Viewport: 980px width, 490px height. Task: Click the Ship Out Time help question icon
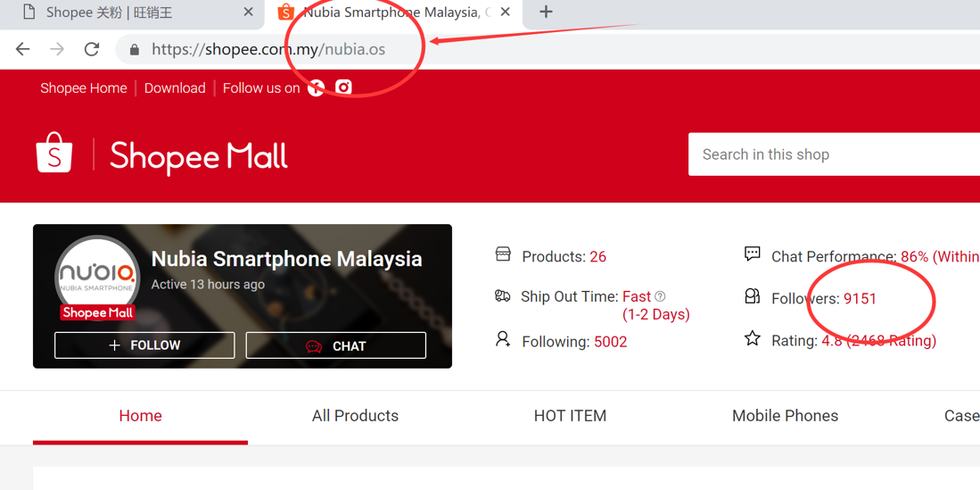point(660,296)
